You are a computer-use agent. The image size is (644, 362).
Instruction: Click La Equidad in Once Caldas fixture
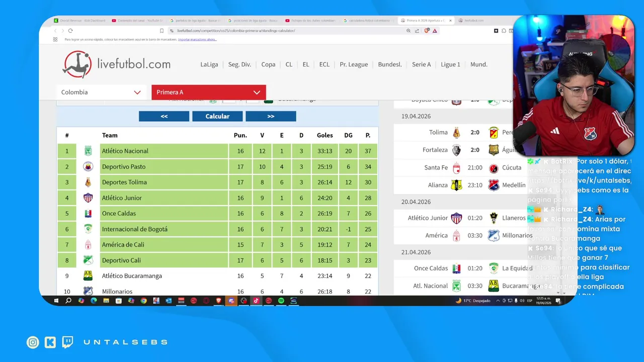[517, 268]
